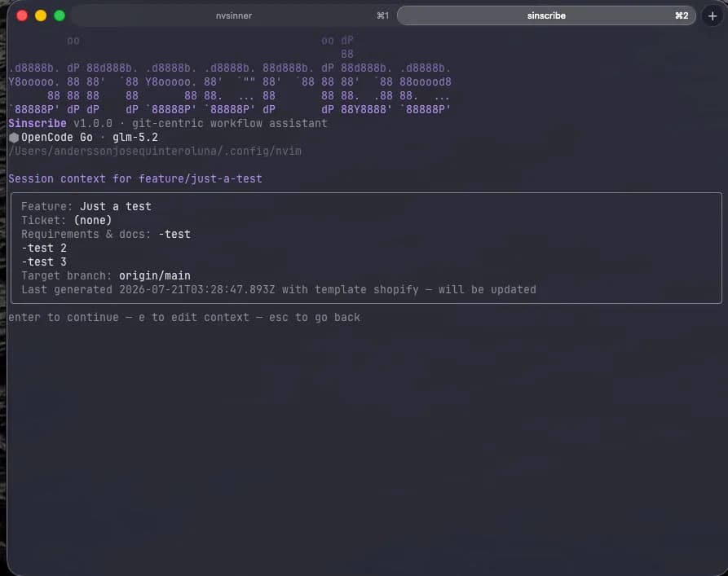Click the ⌘2 shortcut label on sinscribe tab

tap(682, 15)
